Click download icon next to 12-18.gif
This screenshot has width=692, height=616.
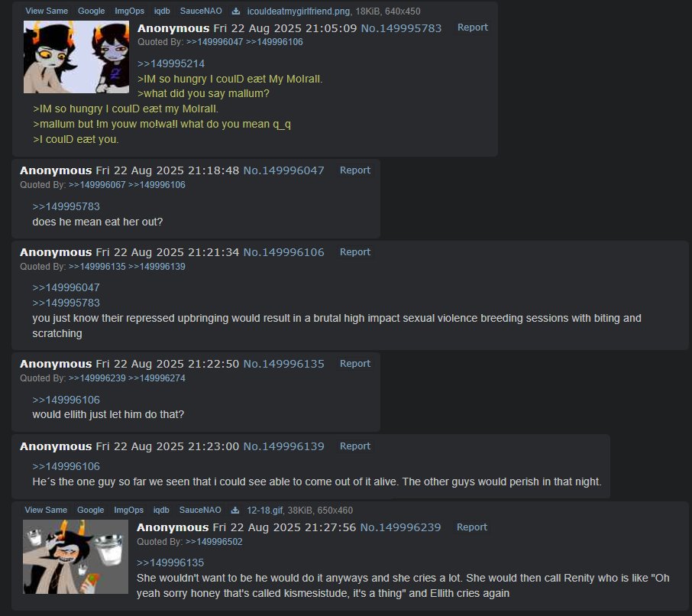235,511
